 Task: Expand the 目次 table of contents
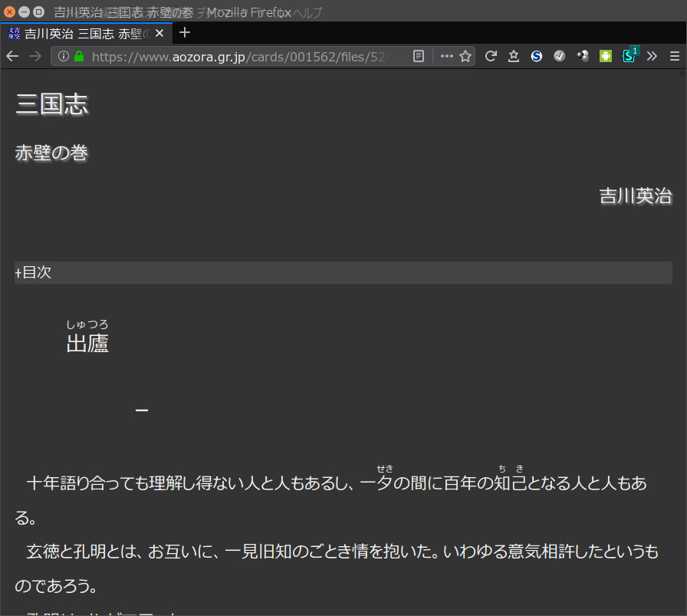tap(33, 272)
